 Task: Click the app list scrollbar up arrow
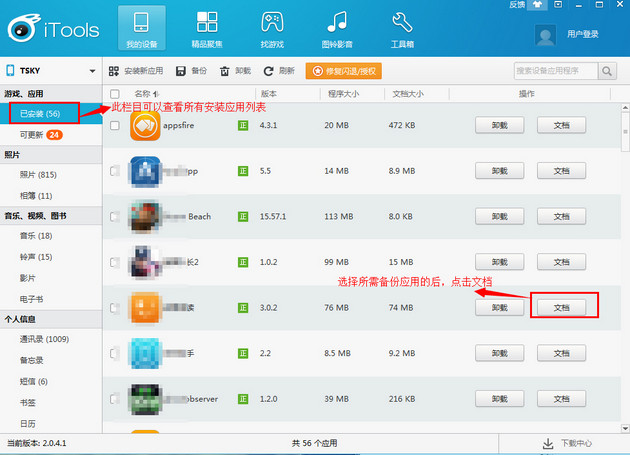(x=625, y=107)
